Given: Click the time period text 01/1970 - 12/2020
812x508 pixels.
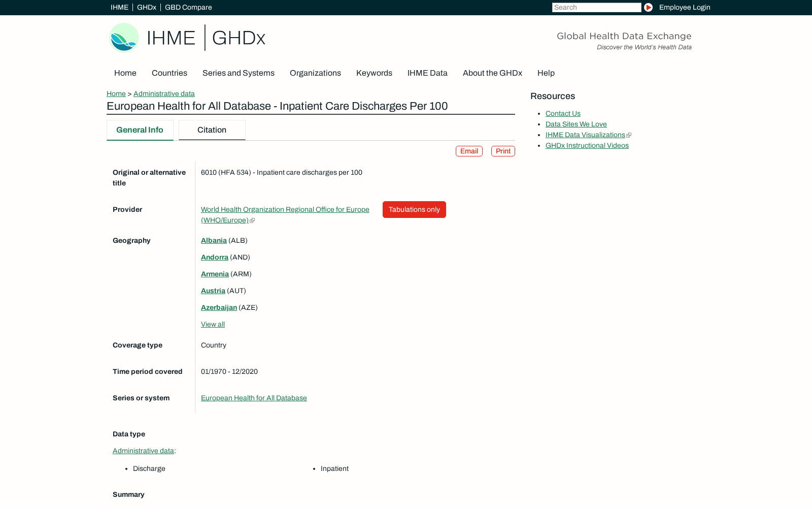Looking at the screenshot, I should coord(229,371).
